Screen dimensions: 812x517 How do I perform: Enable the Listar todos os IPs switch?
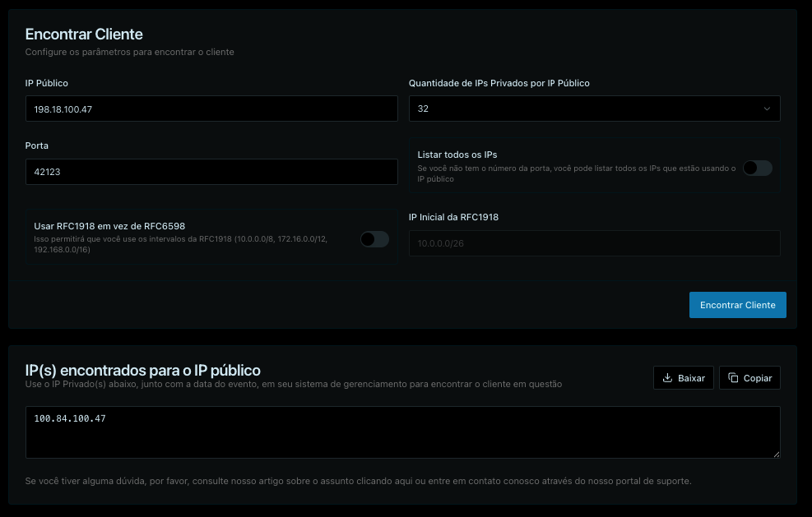pyautogui.click(x=757, y=168)
